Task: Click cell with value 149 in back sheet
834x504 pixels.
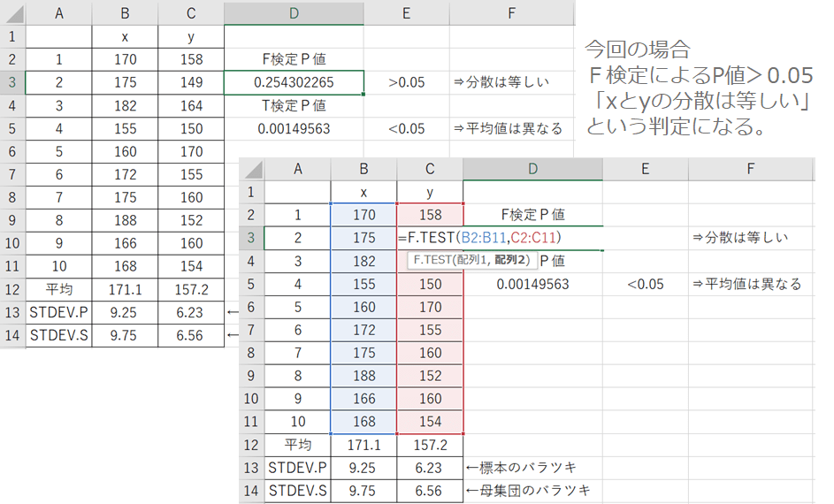Action: (x=191, y=82)
